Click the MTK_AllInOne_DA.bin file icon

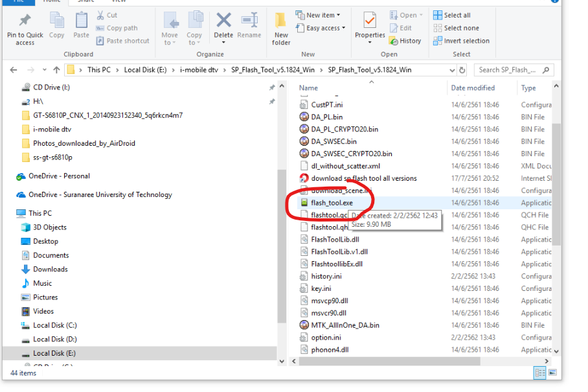(304, 325)
